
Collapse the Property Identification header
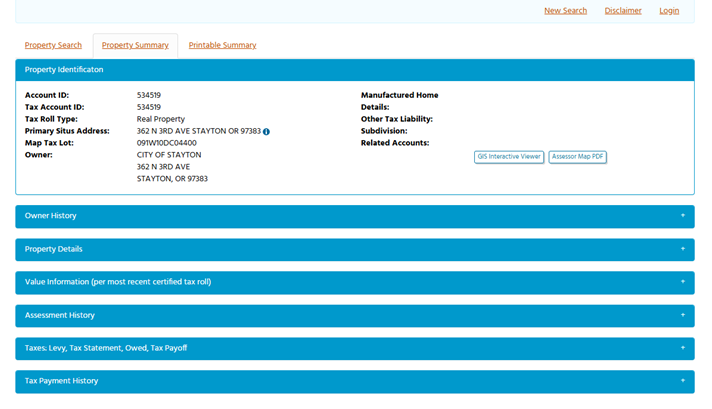click(x=64, y=70)
